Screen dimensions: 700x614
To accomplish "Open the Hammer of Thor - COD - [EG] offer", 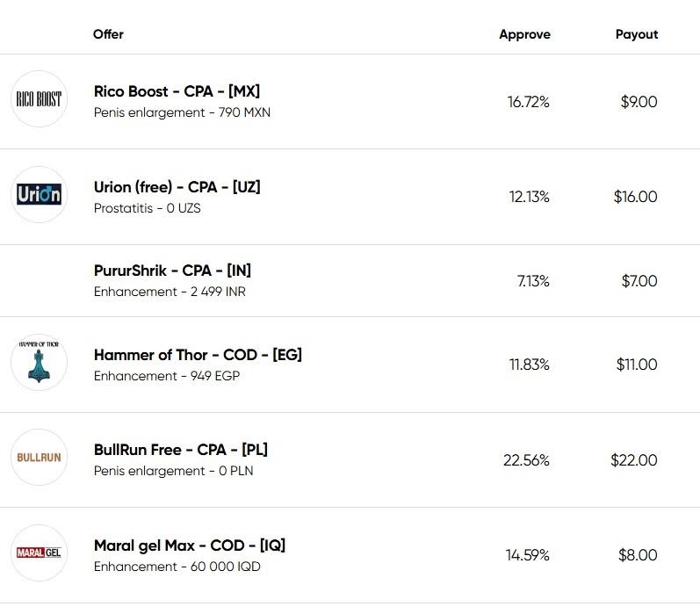I will 198,355.
